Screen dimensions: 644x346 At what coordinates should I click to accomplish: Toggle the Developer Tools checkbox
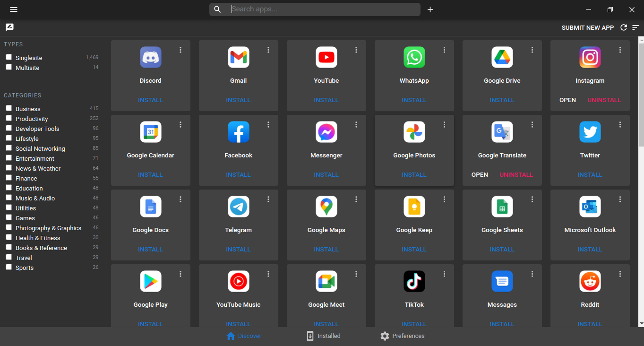9,128
